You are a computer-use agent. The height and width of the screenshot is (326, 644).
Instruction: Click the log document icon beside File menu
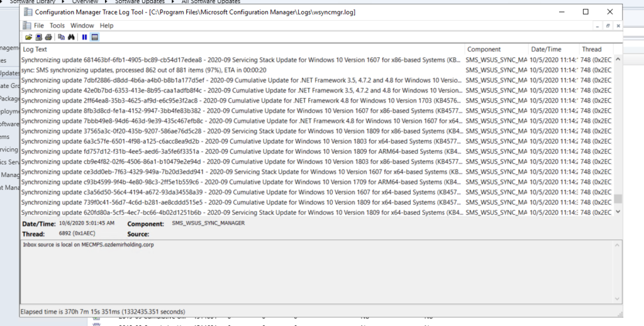pyautogui.click(x=26, y=25)
